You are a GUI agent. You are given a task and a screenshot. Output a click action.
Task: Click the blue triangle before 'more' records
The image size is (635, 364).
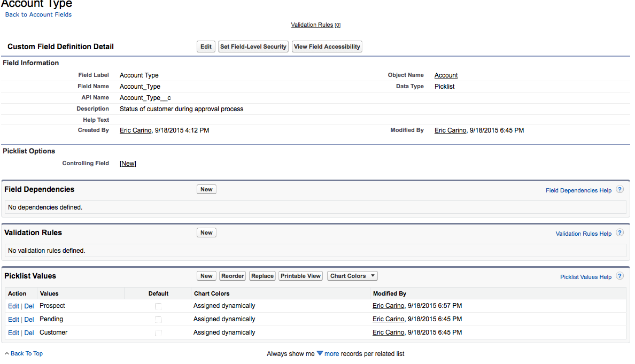(320, 354)
